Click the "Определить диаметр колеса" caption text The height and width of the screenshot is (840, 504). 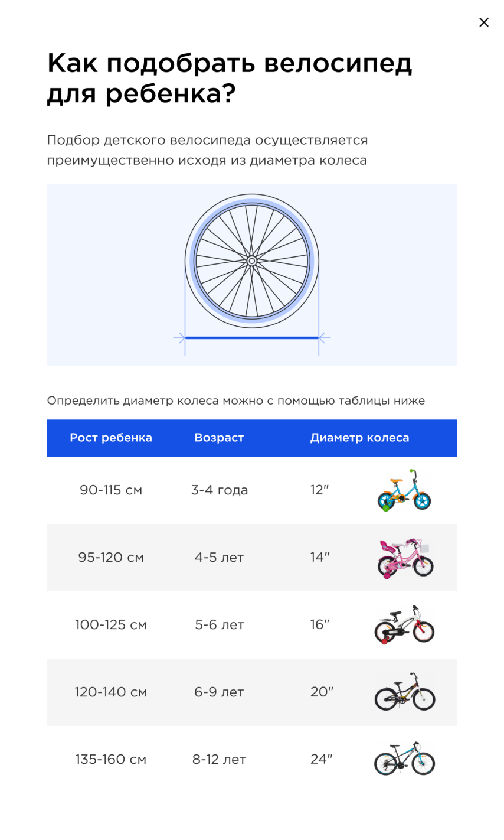tap(235, 401)
